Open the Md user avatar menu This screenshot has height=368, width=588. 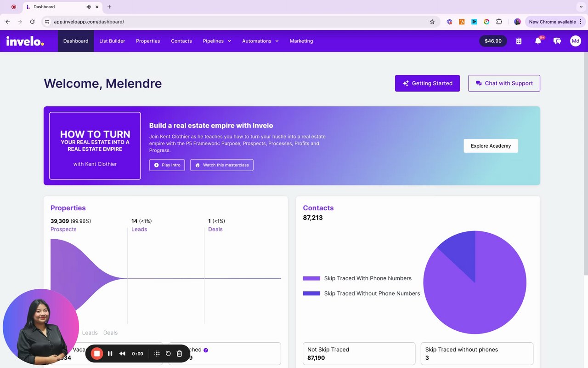coord(576,41)
